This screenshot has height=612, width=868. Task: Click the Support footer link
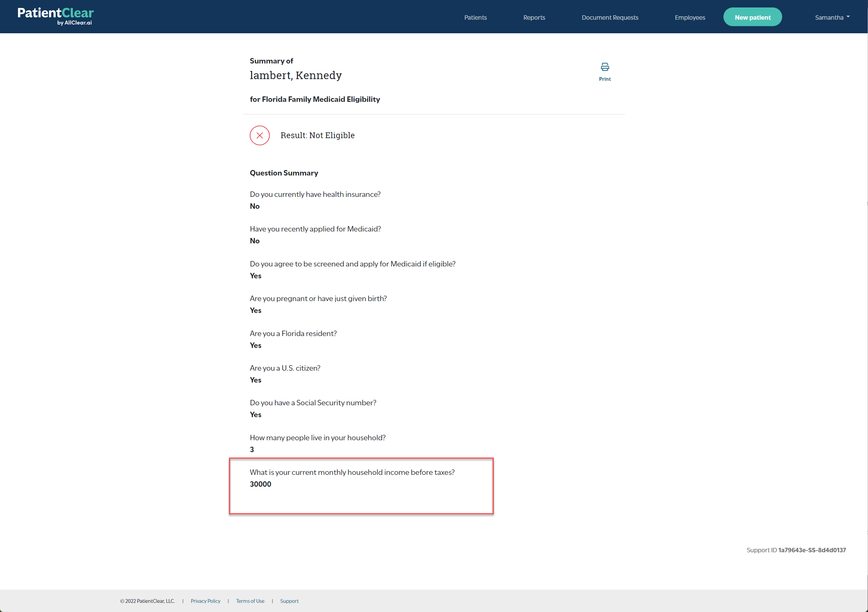(x=289, y=601)
